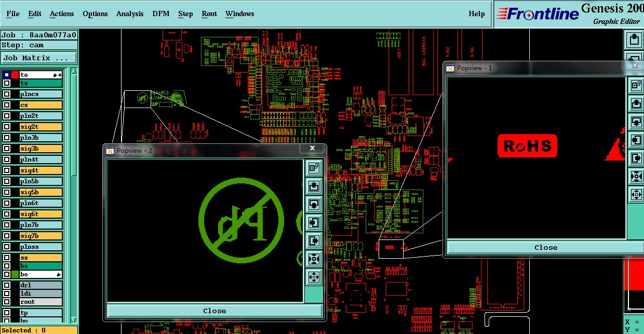Open the File menu
644x334 pixels.
(x=13, y=14)
